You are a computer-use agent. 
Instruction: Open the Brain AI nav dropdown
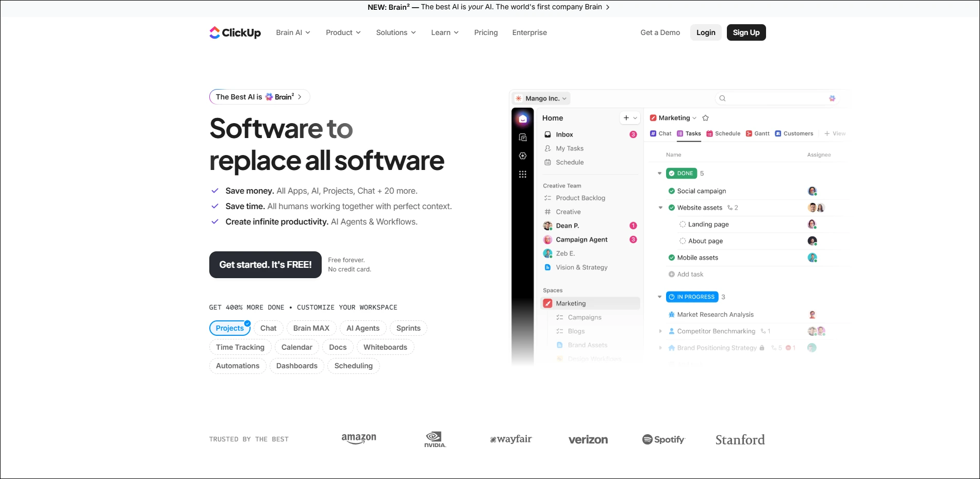[x=293, y=32]
